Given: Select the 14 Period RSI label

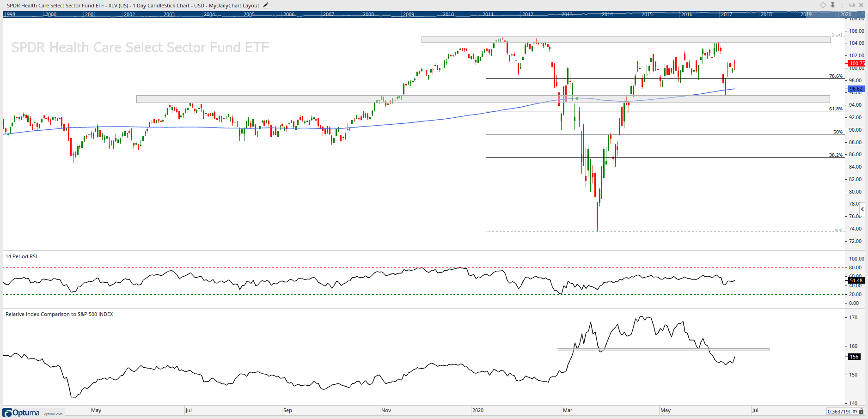Looking at the screenshot, I should [x=21, y=256].
